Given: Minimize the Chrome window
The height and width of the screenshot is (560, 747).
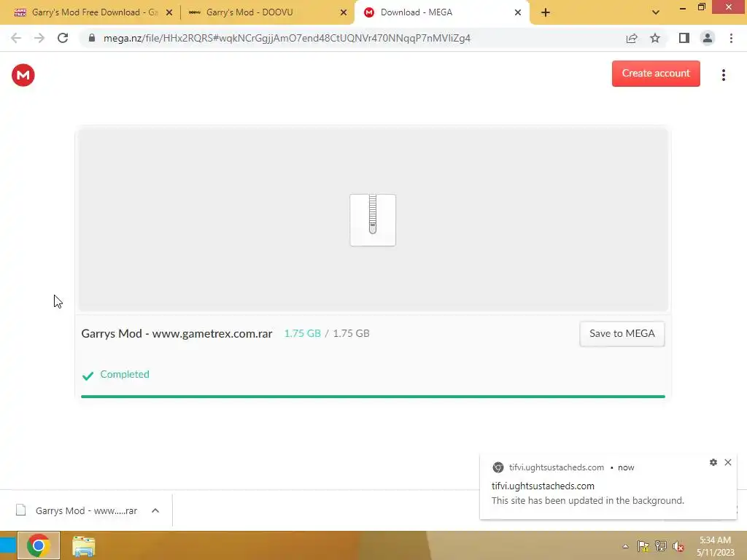Looking at the screenshot, I should pyautogui.click(x=683, y=7).
